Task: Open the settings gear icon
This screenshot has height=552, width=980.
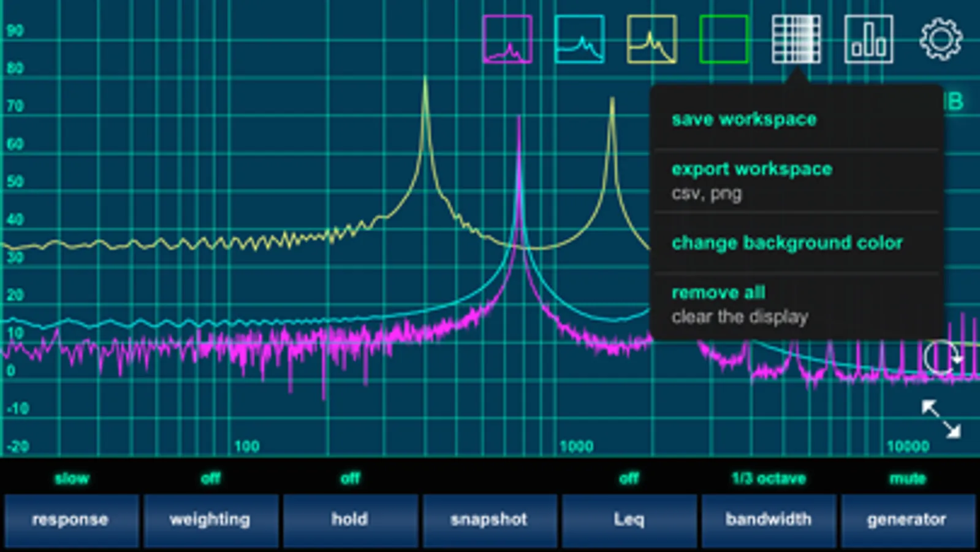Action: pos(941,39)
